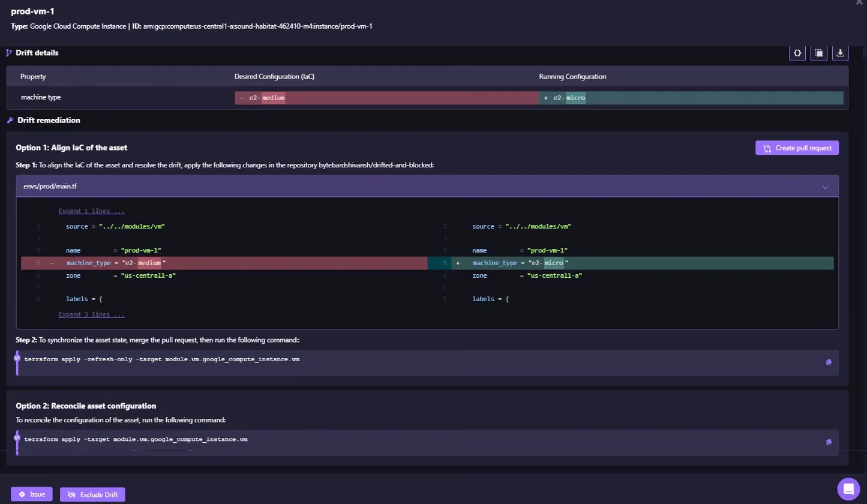This screenshot has height=504, width=867.
Task: Select the envs/prod/main.tf file name
Action: tap(50, 187)
